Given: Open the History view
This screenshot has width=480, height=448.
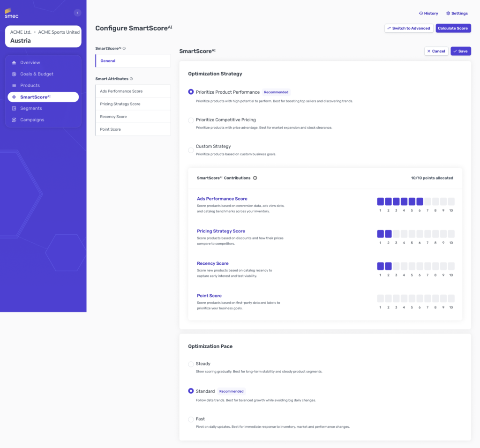Looking at the screenshot, I should (428, 13).
